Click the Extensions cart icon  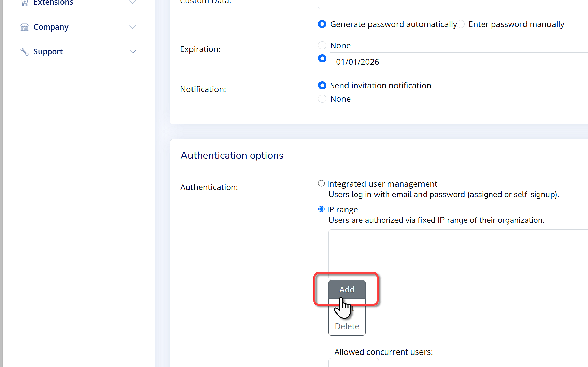point(24,3)
